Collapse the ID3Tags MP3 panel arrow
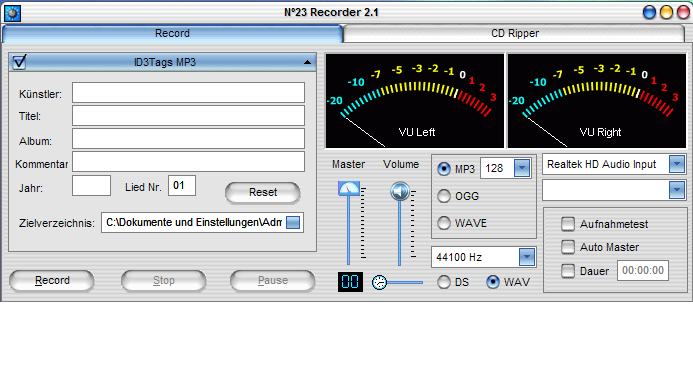The height and width of the screenshot is (384, 693). tap(307, 62)
